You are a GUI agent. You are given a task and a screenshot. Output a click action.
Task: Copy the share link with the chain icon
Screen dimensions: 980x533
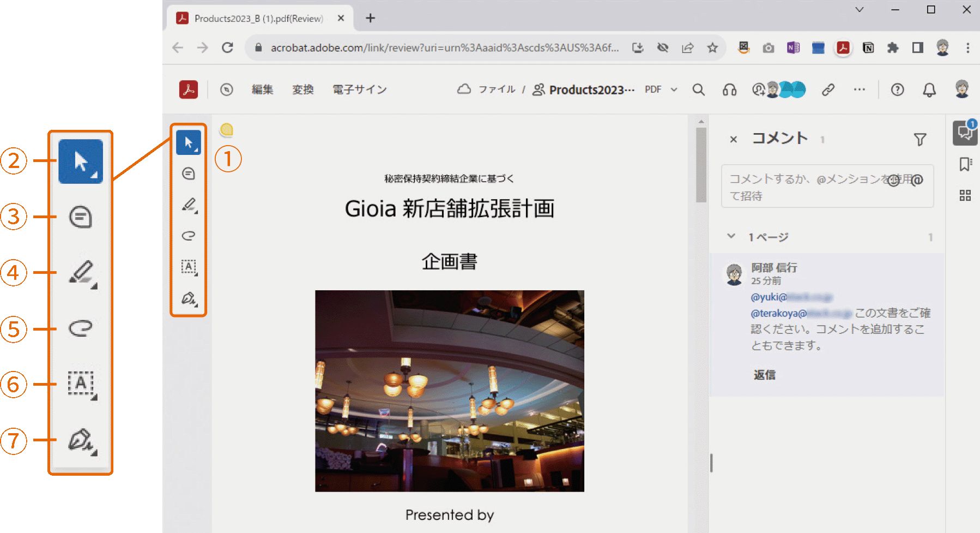click(828, 89)
